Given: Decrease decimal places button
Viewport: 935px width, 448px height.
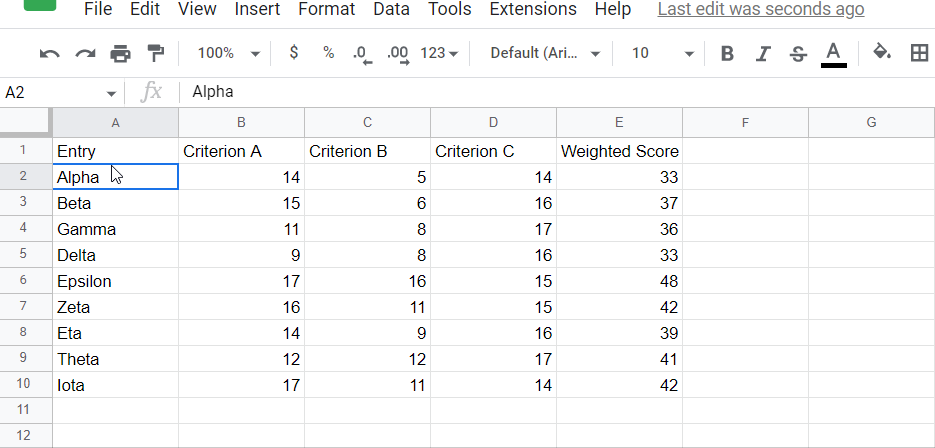Looking at the screenshot, I should pyautogui.click(x=362, y=53).
